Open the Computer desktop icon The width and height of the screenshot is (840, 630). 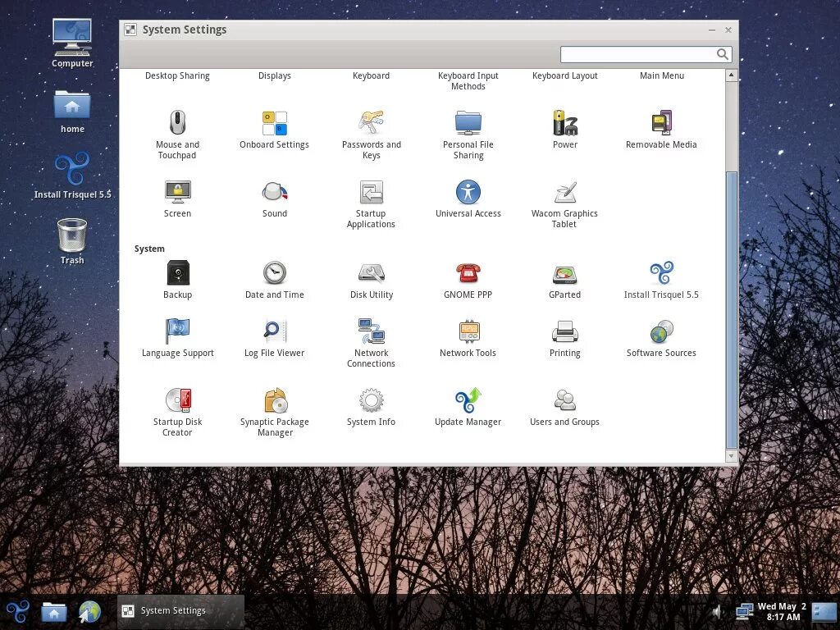coord(72,43)
